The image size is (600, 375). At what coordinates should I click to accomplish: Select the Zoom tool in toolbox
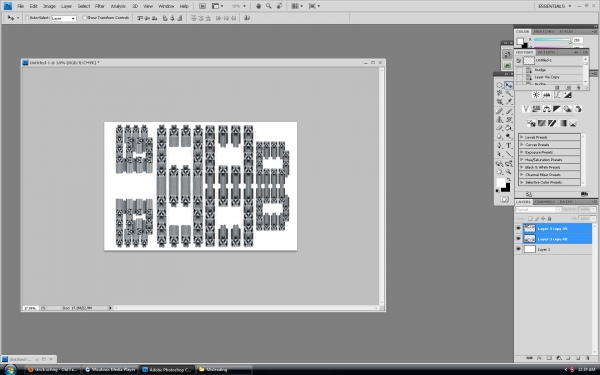(x=509, y=172)
